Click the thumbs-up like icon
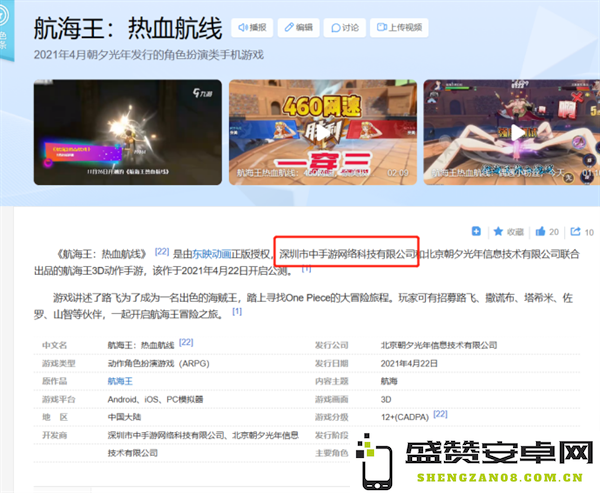Screen dimensions: 600x493 540,231
